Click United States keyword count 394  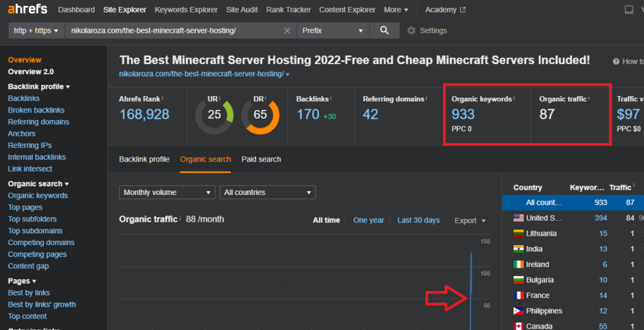click(x=601, y=218)
